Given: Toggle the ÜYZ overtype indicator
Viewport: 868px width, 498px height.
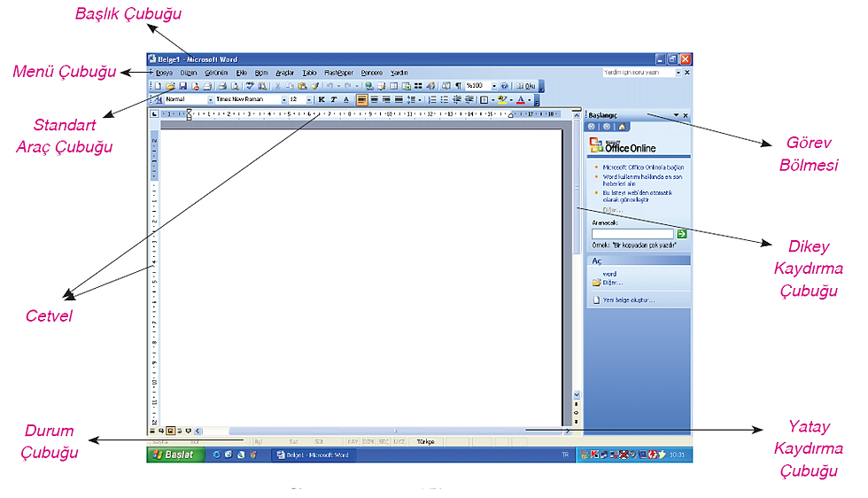Looking at the screenshot, I should [x=399, y=441].
